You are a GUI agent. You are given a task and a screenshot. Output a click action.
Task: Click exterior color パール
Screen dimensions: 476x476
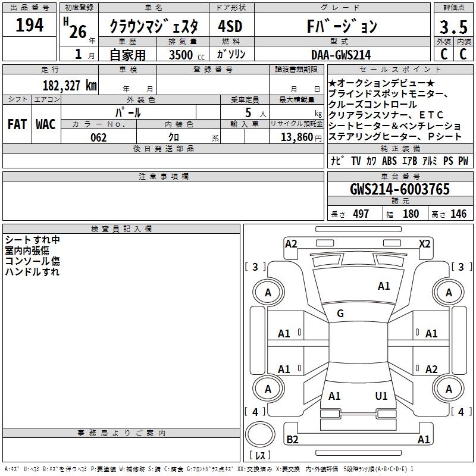click(128, 112)
